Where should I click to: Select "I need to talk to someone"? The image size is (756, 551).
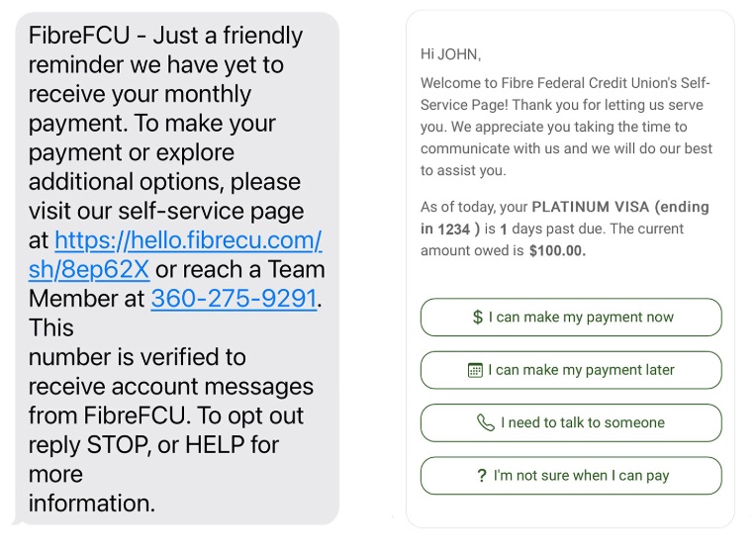[x=571, y=422]
